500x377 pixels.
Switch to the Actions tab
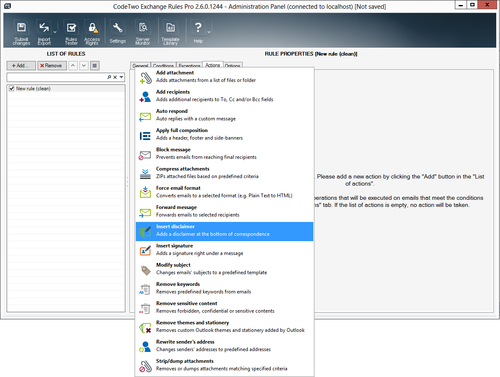212,65
